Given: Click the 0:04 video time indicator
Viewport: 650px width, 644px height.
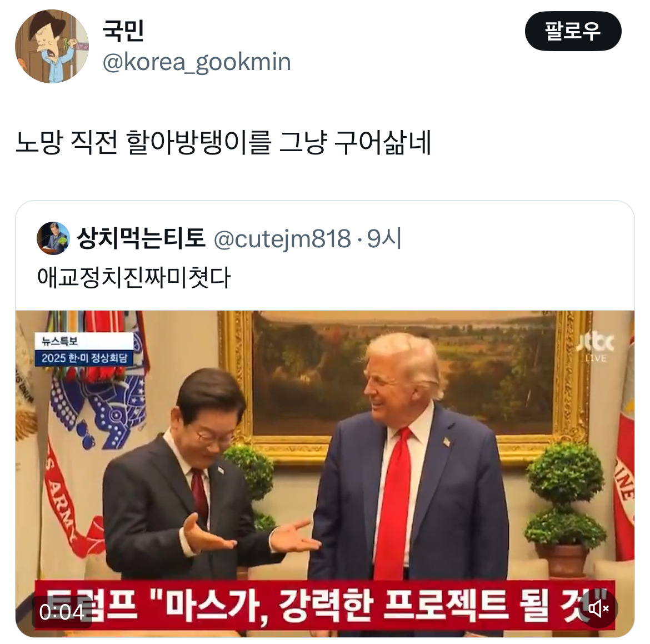Looking at the screenshot, I should [x=62, y=612].
